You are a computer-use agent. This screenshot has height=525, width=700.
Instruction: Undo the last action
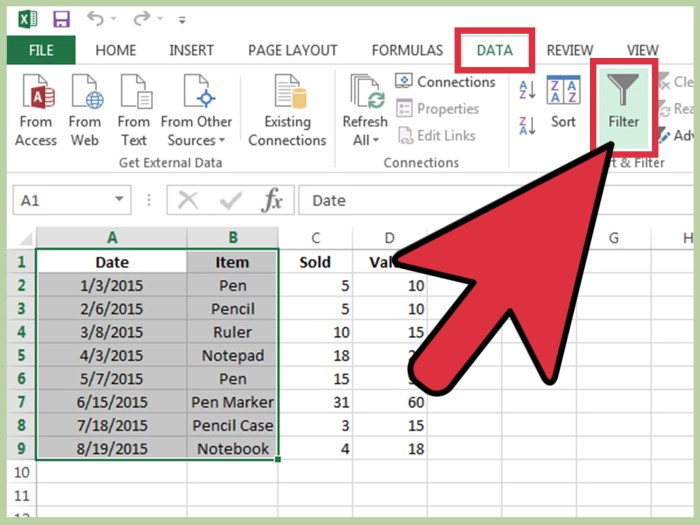coord(95,19)
